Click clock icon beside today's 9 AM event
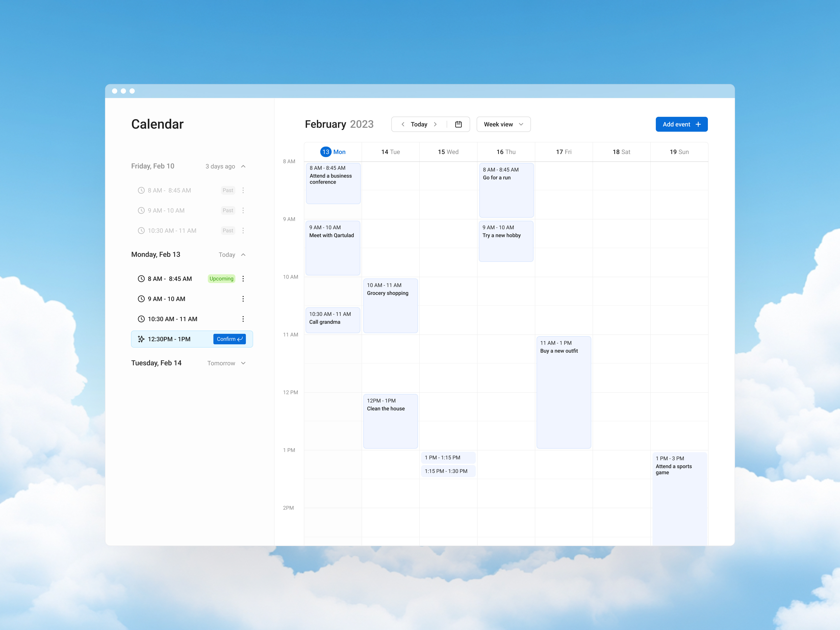 (141, 299)
